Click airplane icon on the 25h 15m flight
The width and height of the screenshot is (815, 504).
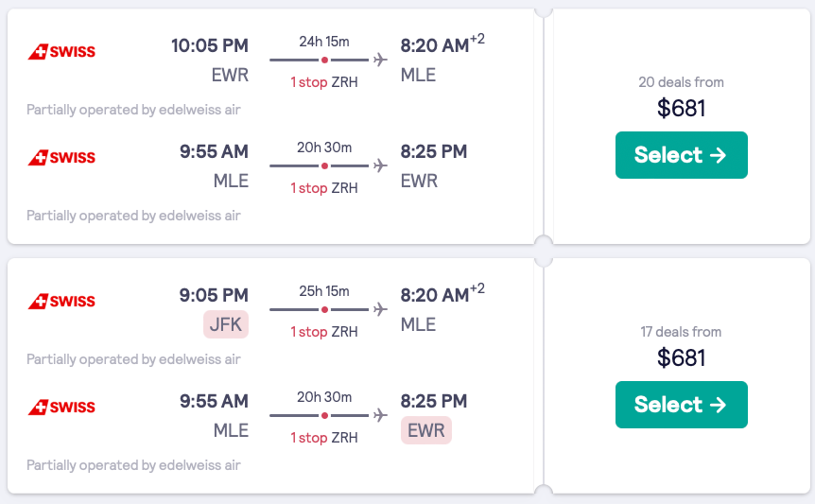(x=380, y=309)
